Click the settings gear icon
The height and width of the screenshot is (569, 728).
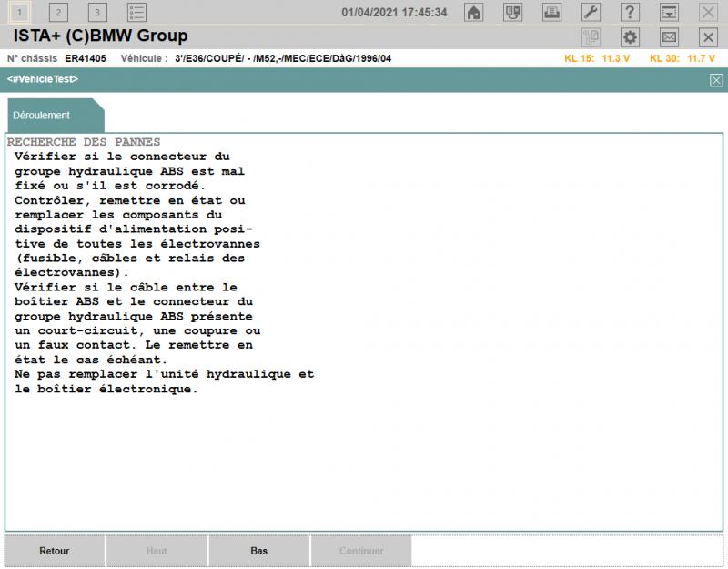click(x=630, y=37)
